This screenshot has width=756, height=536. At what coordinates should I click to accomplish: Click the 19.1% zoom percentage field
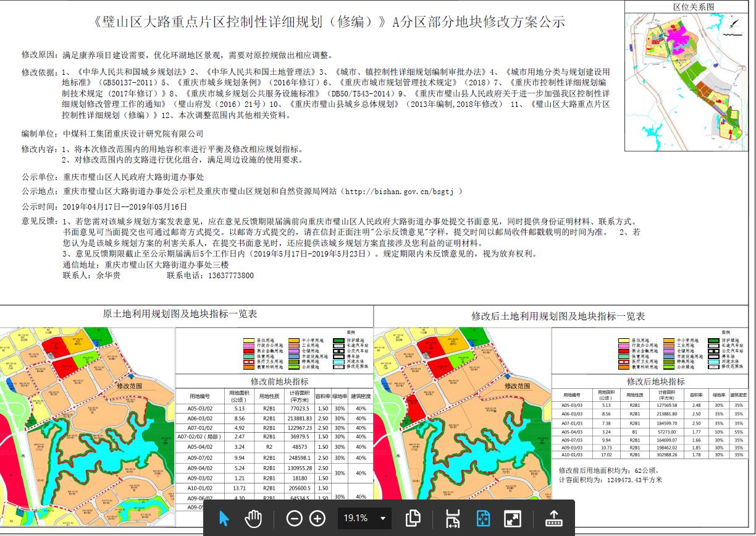pyautogui.click(x=356, y=518)
